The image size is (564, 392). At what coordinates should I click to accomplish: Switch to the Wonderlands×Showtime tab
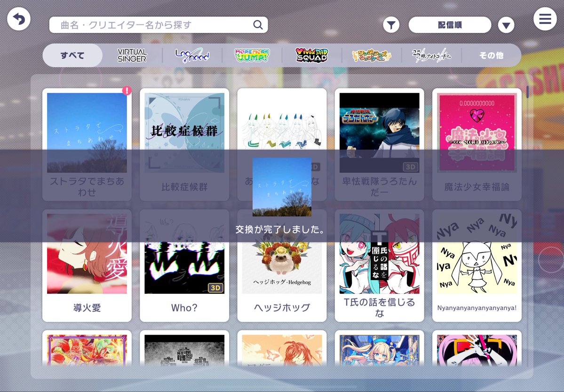point(372,55)
